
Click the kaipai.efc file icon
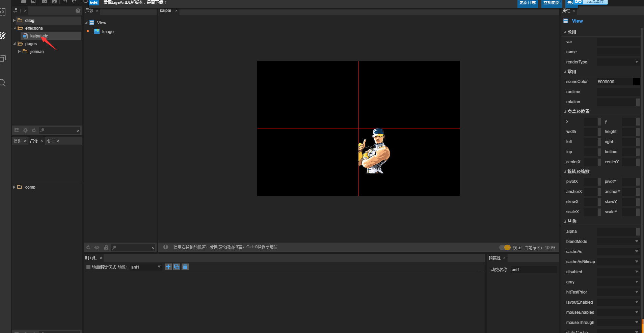pyautogui.click(x=25, y=36)
